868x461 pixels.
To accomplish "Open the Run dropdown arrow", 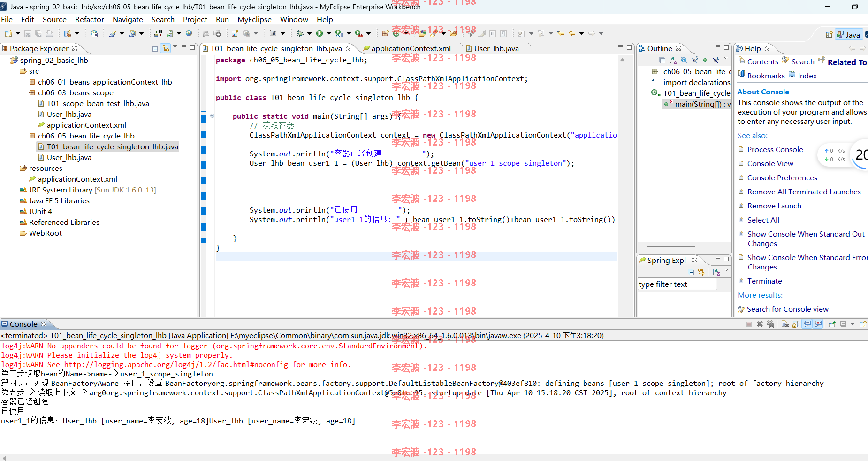I will (x=329, y=33).
